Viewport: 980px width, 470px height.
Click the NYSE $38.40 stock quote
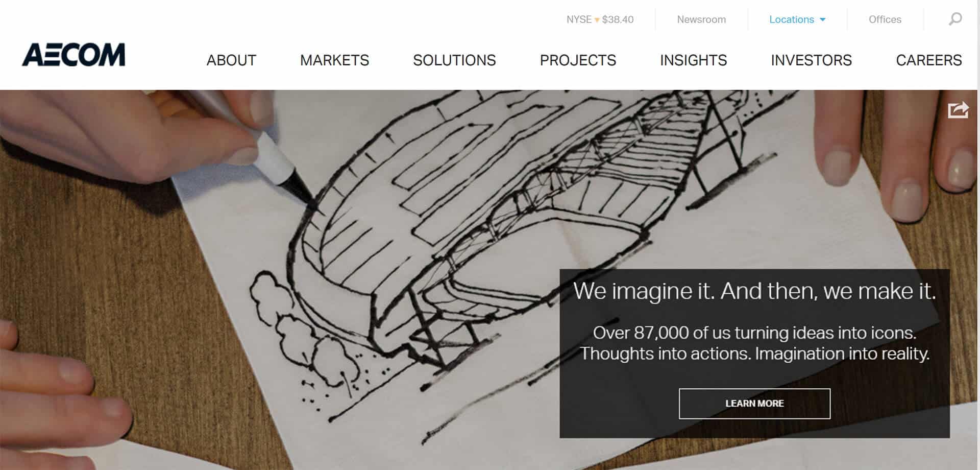[600, 19]
